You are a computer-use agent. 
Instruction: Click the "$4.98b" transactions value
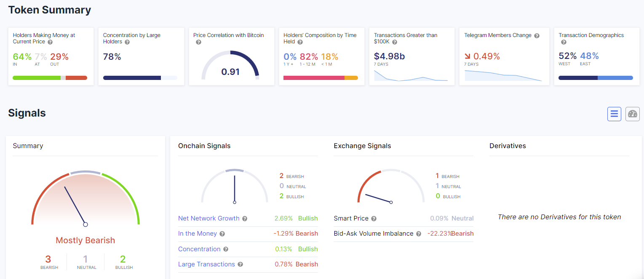point(390,56)
